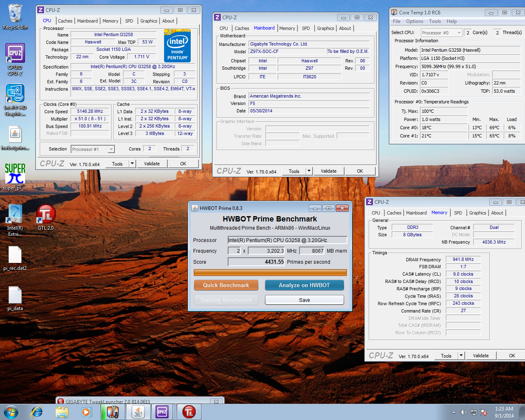The width and height of the screenshot is (525, 420).
Task: Click the Save button in HWBOT Prime
Action: click(304, 300)
